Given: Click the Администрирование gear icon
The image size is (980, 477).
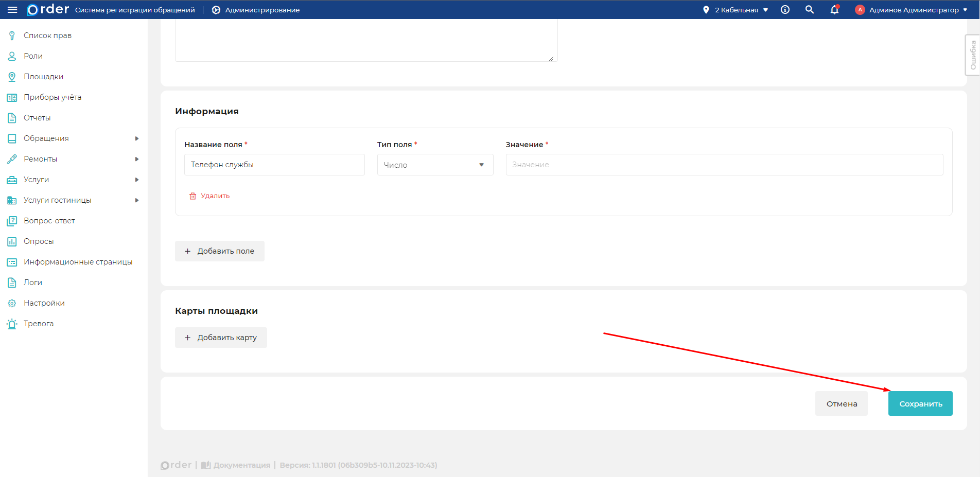Looking at the screenshot, I should 216,10.
